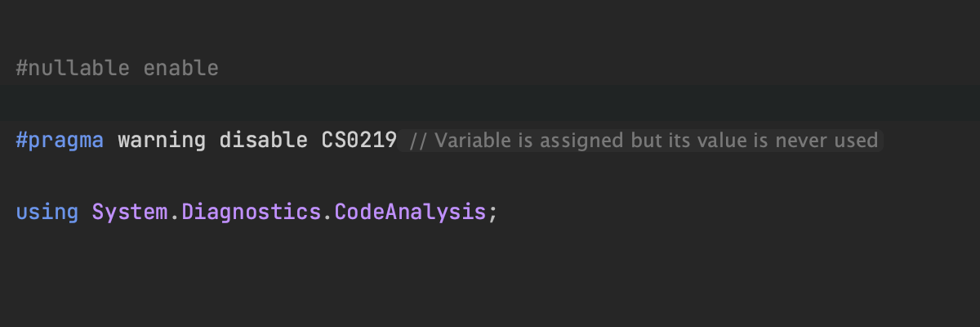Click the #pragma directive keyword
This screenshot has width=980, height=327.
(x=60, y=141)
